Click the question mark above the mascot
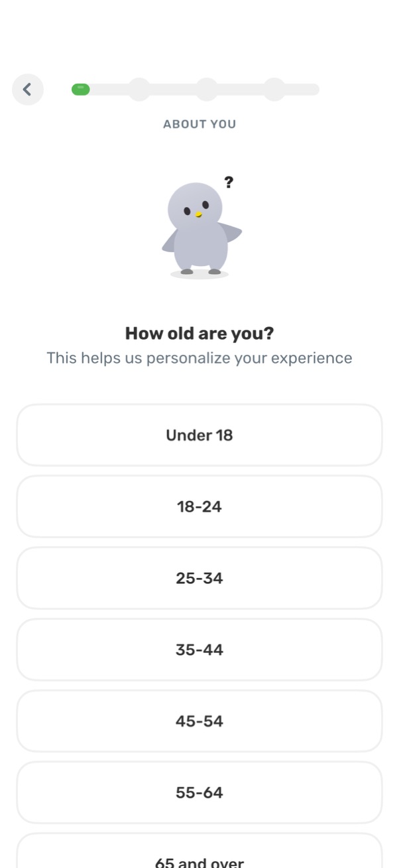This screenshot has height=868, width=399. (229, 182)
